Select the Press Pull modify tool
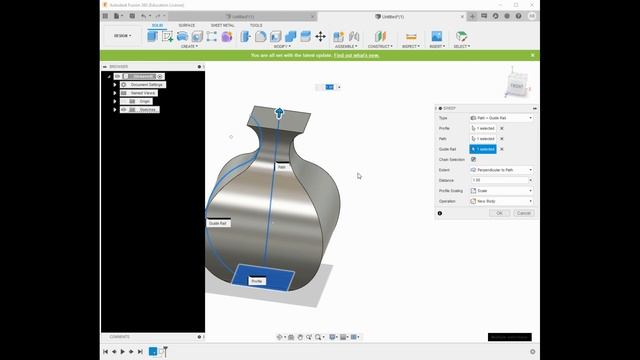Image resolution: width=640 pixels, height=360 pixels. coord(245,36)
